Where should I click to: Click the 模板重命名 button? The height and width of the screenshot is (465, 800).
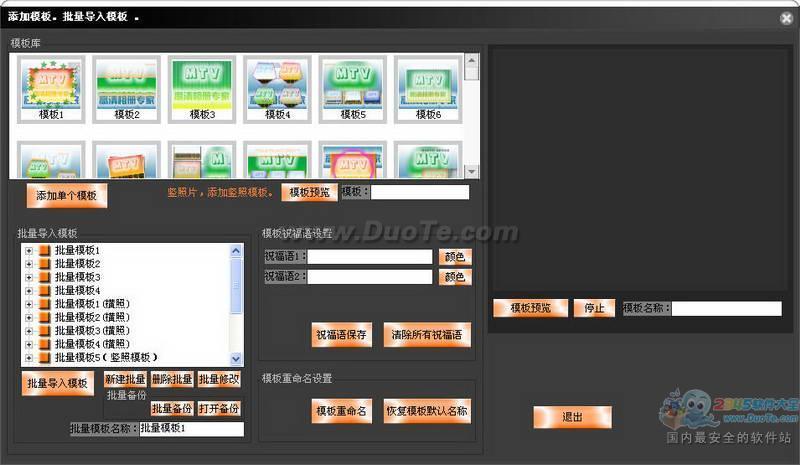pyautogui.click(x=341, y=411)
